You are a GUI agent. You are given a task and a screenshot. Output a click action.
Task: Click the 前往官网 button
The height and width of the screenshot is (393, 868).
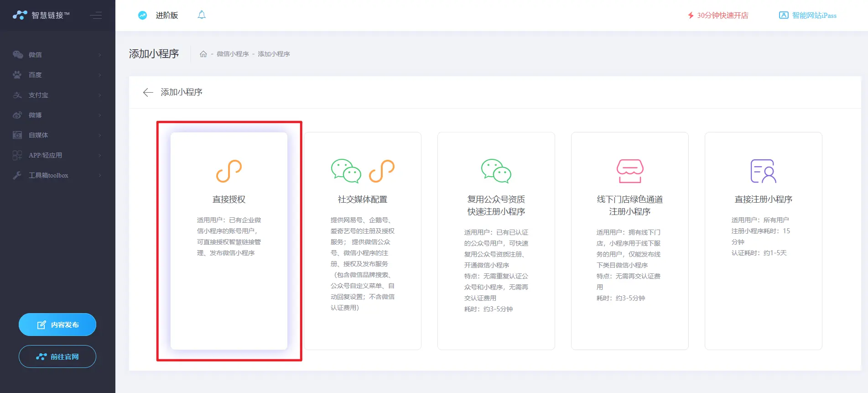pos(57,356)
